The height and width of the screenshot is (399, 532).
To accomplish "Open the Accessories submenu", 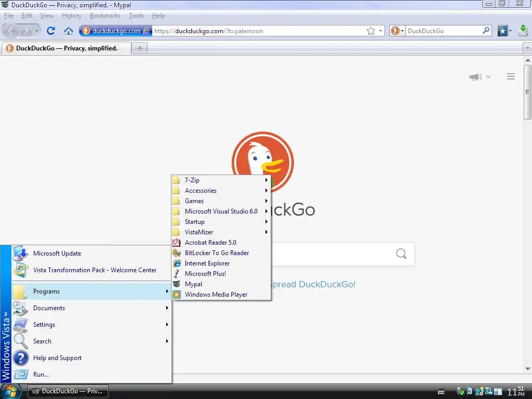I will pos(221,191).
